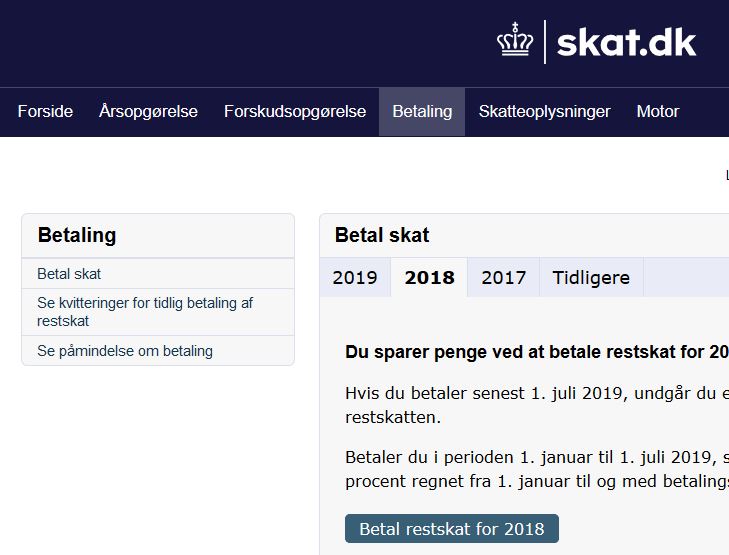729x555 pixels.
Task: Click the Betal skat panel heading
Action: tap(382, 235)
